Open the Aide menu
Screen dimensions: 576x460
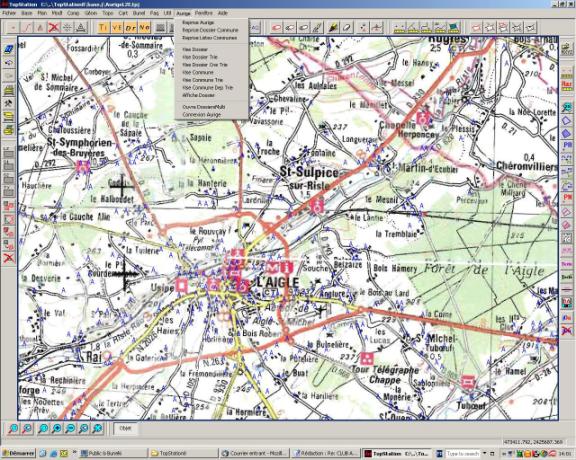[x=223, y=13]
